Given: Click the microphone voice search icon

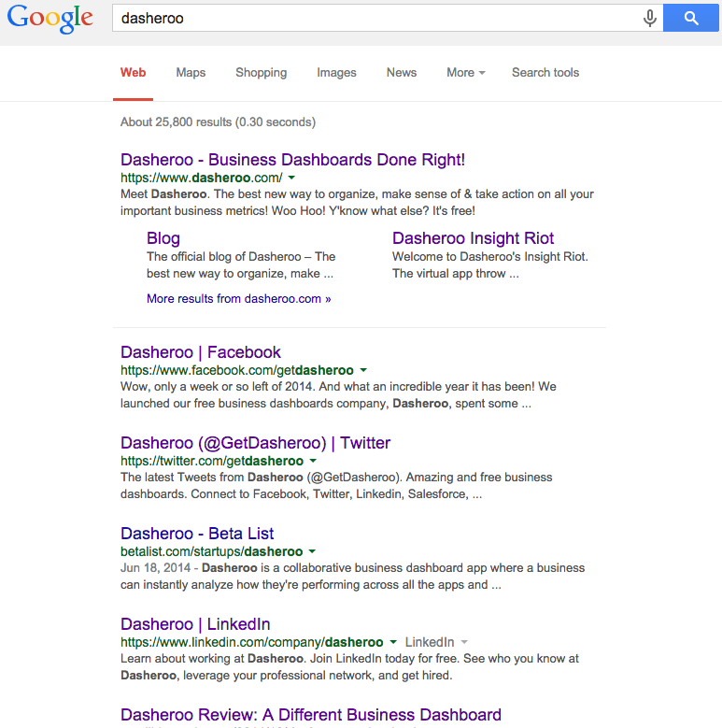Looking at the screenshot, I should coord(649,18).
